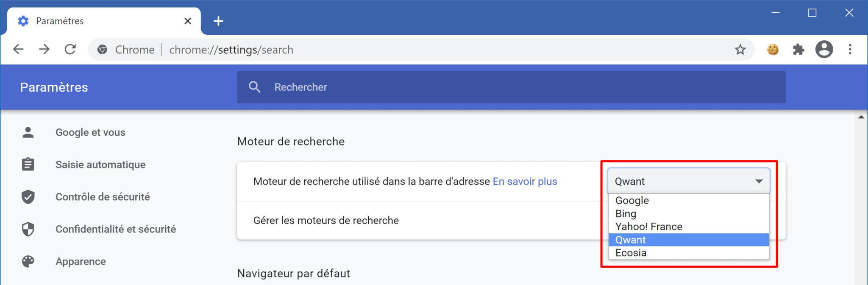The width and height of the screenshot is (868, 285).
Task: Open Gérer les moteurs de recherche
Action: click(x=326, y=220)
